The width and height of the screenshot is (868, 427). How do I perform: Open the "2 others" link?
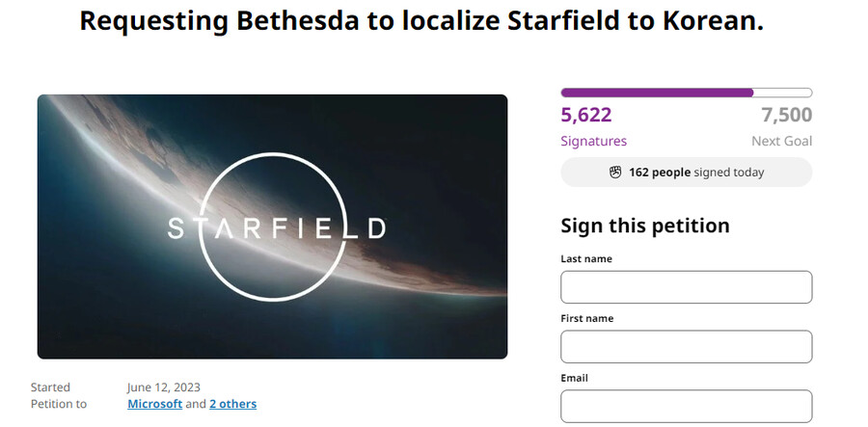[232, 404]
